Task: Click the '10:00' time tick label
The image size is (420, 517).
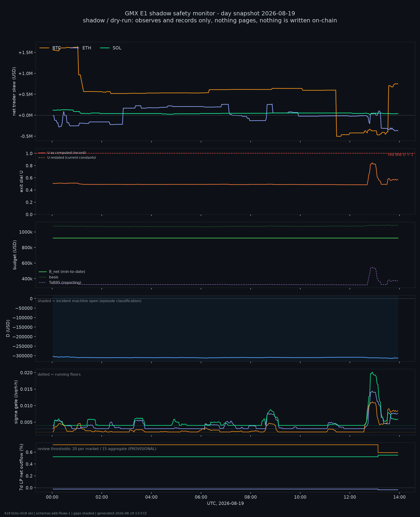Action: tap(300, 497)
